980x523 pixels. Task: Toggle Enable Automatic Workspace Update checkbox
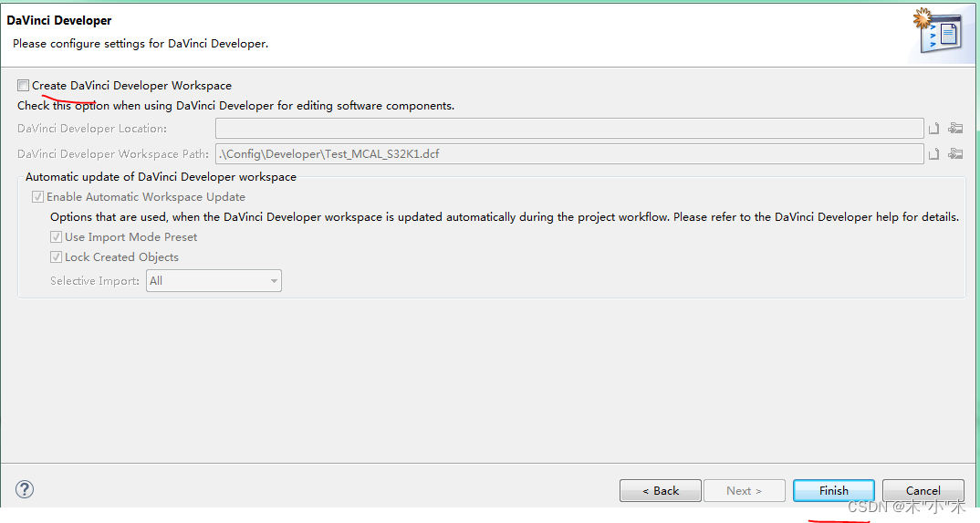[x=37, y=197]
